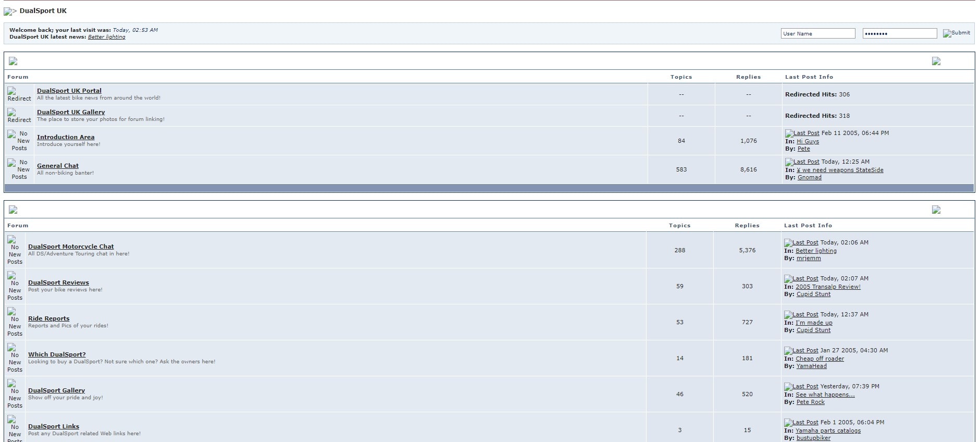The width and height of the screenshot is (980, 442).
Task: Open Better lighting thread in Motorcycle Chat row
Action: pos(816,251)
